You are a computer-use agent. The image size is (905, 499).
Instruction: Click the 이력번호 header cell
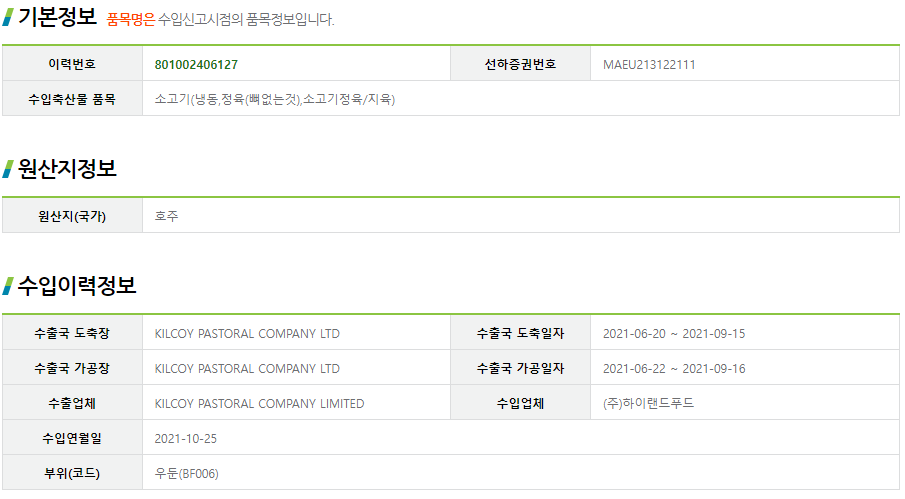72,63
